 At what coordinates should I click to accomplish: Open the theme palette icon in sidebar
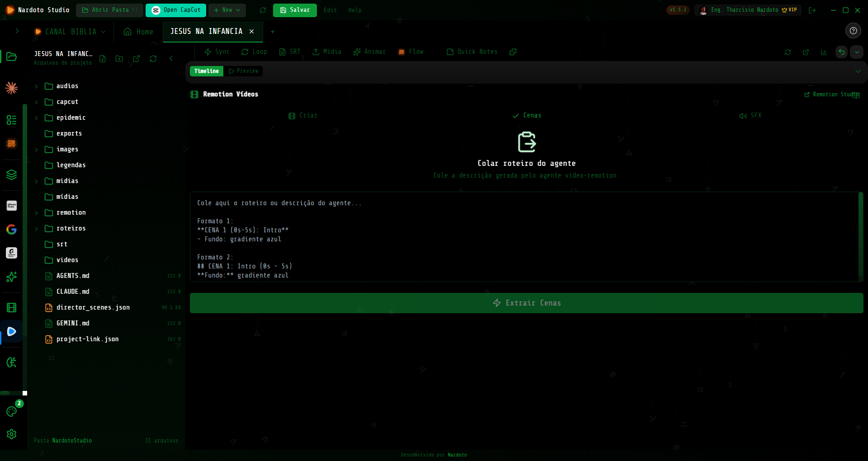coord(11,412)
